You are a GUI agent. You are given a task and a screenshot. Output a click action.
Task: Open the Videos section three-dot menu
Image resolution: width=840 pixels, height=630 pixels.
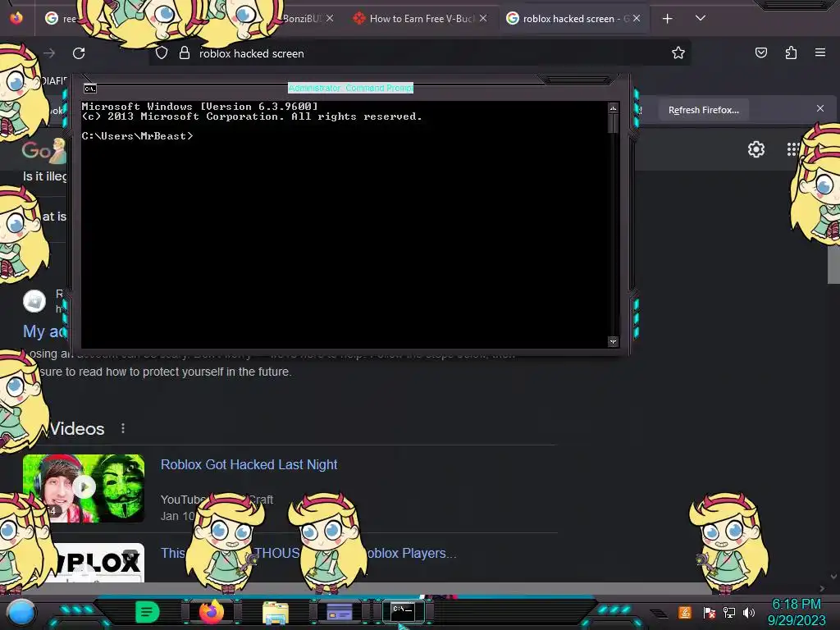click(123, 428)
